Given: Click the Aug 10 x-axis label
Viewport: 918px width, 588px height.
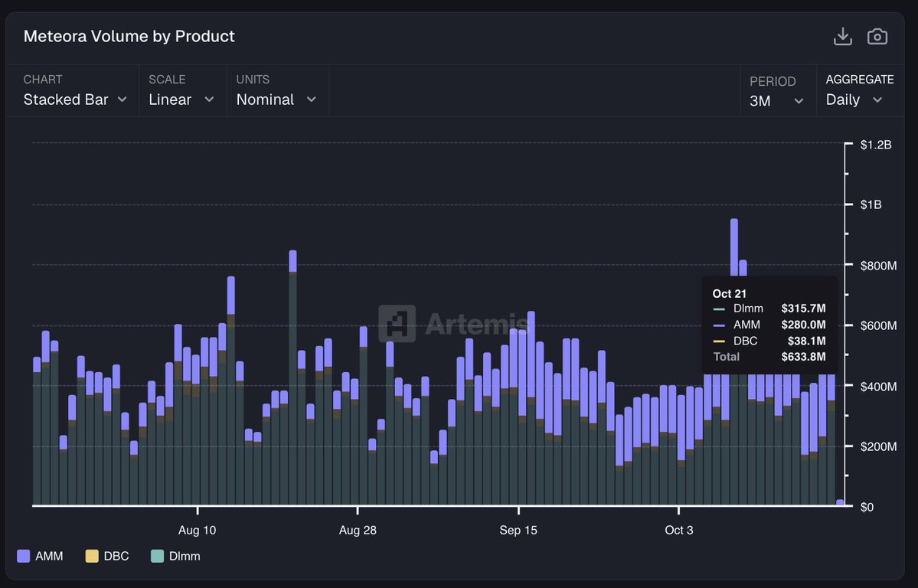Looking at the screenshot, I should point(198,530).
